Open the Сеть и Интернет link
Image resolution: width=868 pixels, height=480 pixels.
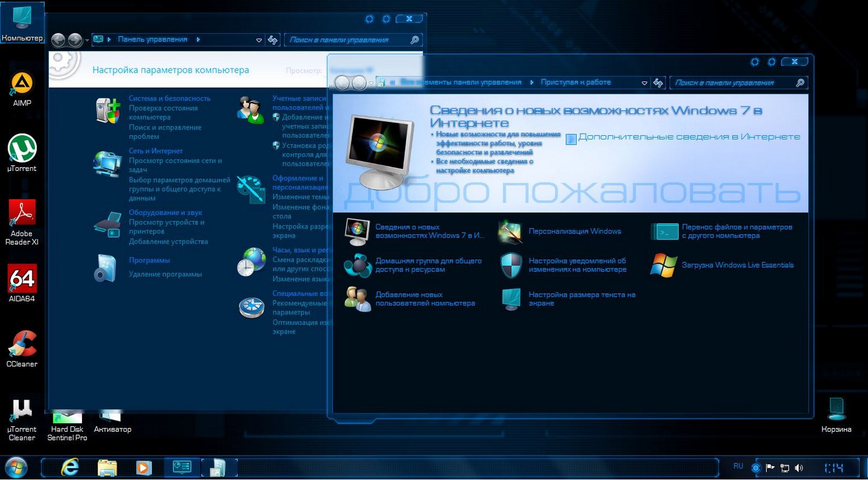(156, 151)
